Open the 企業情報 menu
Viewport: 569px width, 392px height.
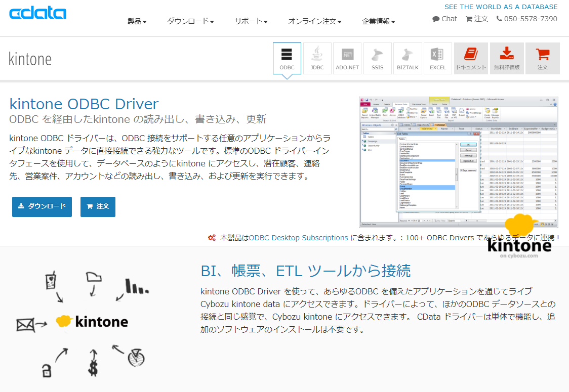coord(378,22)
